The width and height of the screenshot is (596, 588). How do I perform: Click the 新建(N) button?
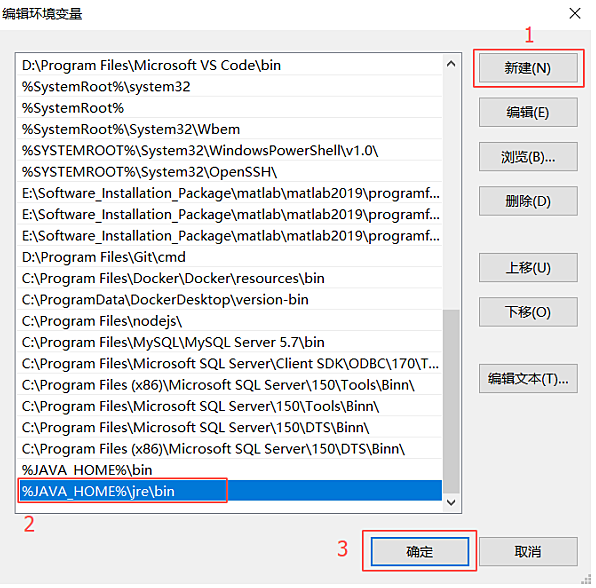point(528,68)
